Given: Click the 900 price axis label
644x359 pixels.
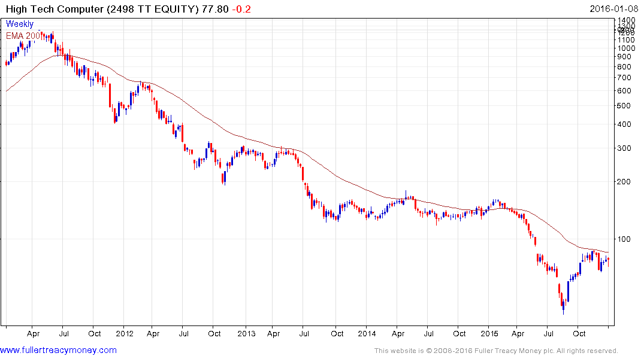Looking at the screenshot, I should 624,57.
